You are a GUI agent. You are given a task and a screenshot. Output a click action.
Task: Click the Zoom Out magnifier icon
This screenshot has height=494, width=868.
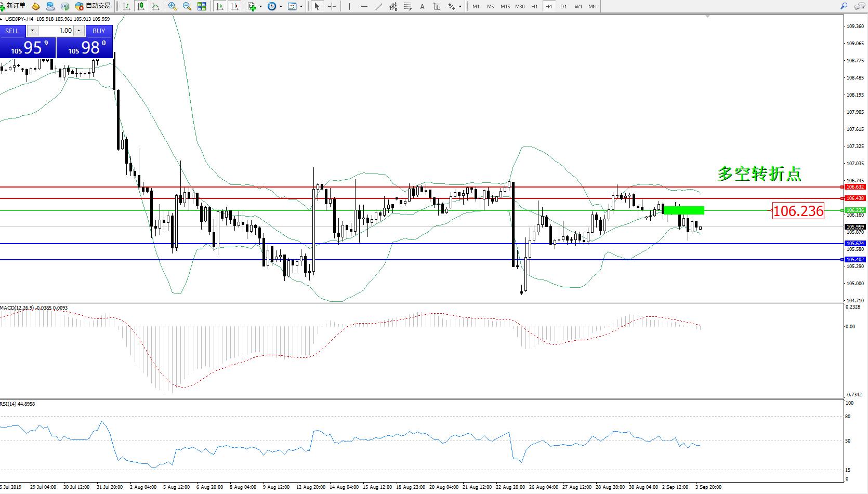point(187,6)
